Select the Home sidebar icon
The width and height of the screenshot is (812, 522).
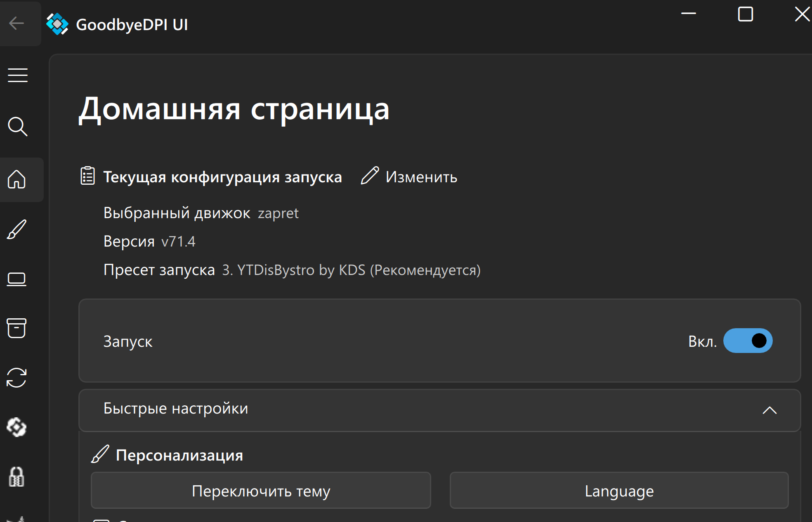click(17, 179)
